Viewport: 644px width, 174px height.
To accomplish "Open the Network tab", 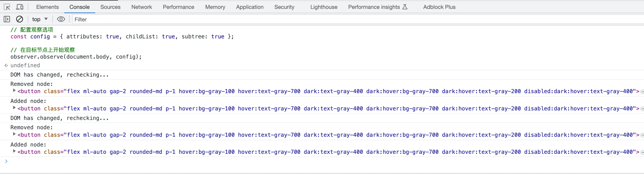I will (x=141, y=7).
